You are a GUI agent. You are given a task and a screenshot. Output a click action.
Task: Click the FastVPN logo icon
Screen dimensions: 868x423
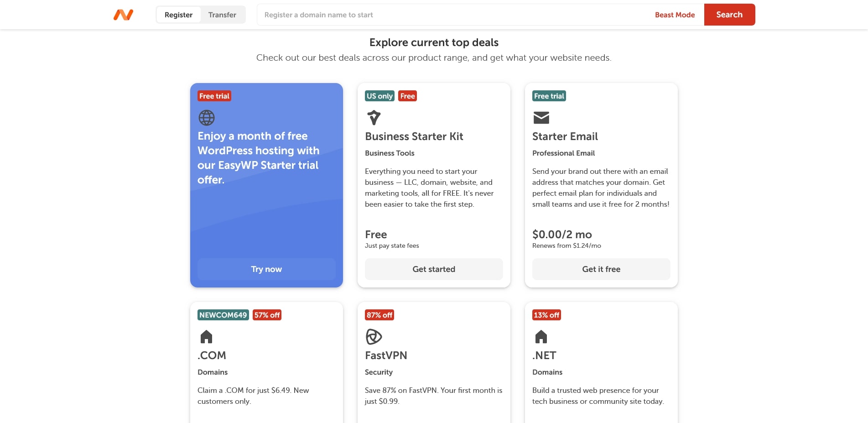tap(374, 336)
